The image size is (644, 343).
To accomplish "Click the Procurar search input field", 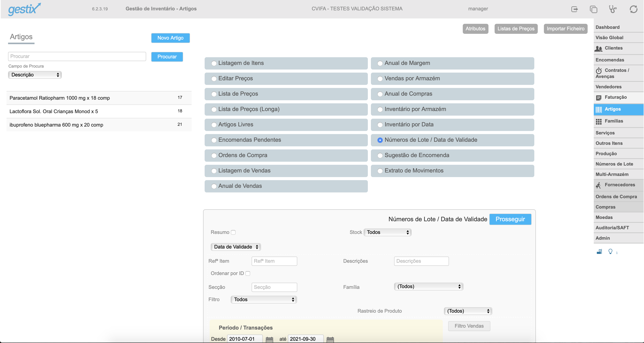I will point(77,57).
